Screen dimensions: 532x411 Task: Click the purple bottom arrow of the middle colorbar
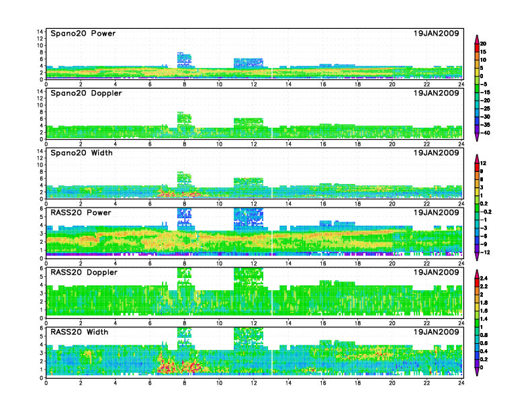click(x=476, y=258)
